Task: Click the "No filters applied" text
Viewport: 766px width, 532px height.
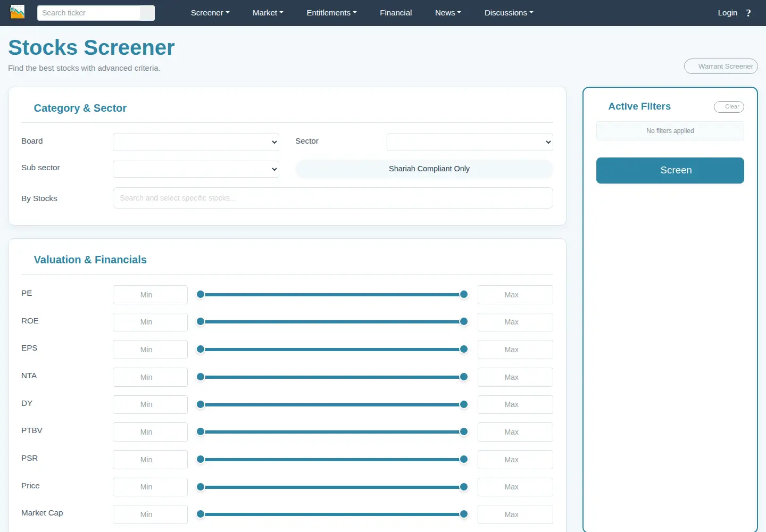Action: (670, 131)
